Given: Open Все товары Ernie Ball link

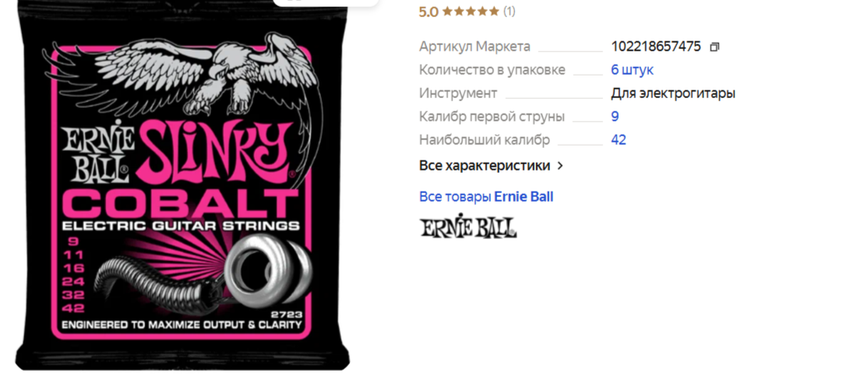Looking at the screenshot, I should (486, 197).
